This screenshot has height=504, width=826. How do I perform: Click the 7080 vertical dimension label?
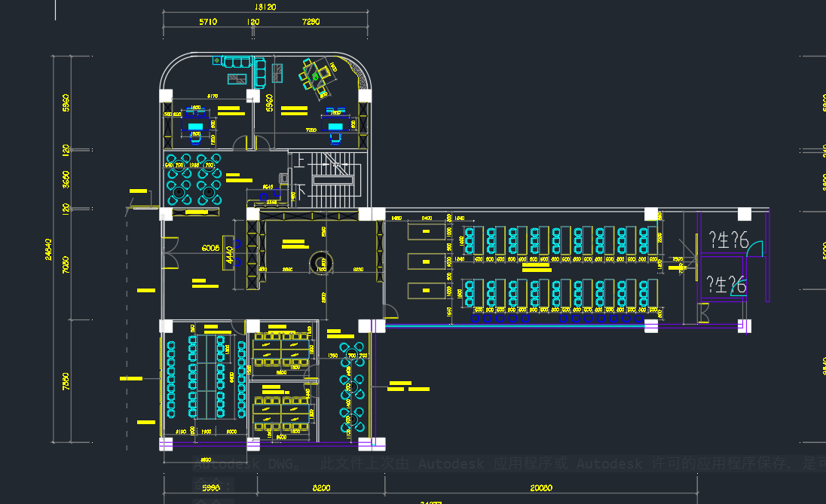[x=66, y=264]
